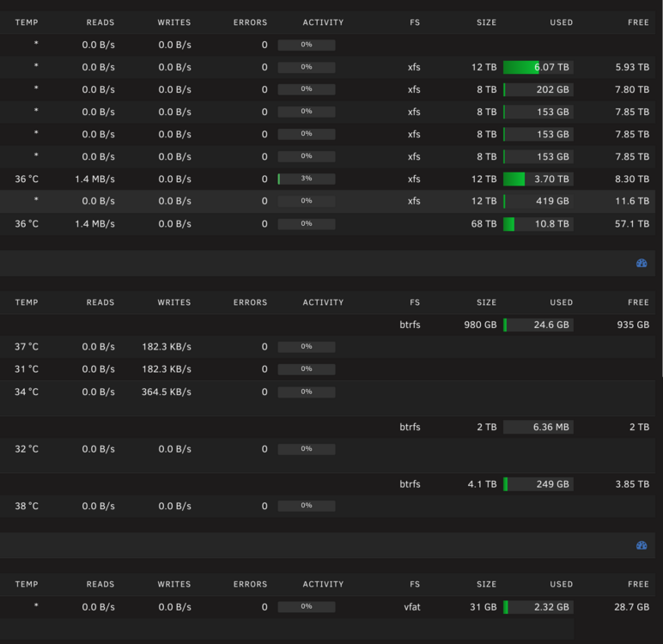
Task: Click the vfat filesystem label
Action: coord(412,607)
